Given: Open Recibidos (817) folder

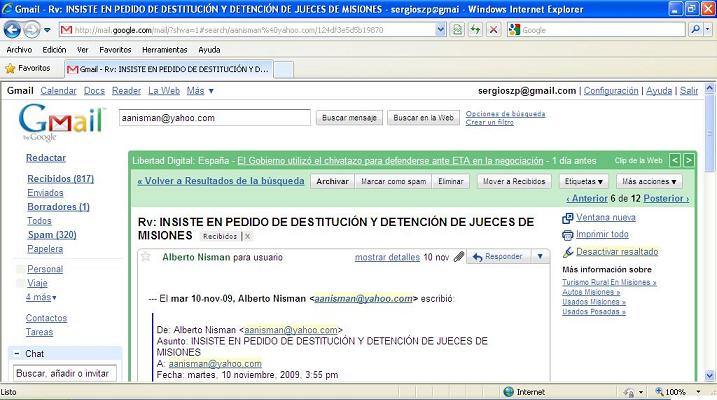Looking at the screenshot, I should (x=60, y=179).
